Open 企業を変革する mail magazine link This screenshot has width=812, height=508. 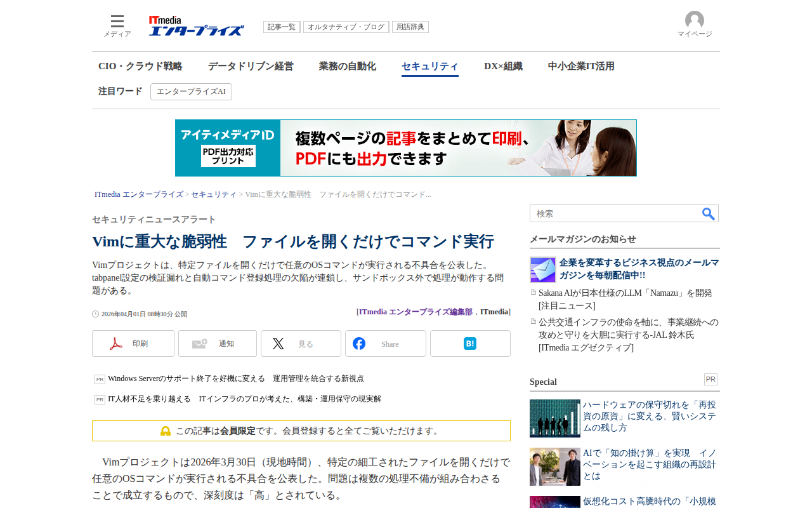point(639,269)
